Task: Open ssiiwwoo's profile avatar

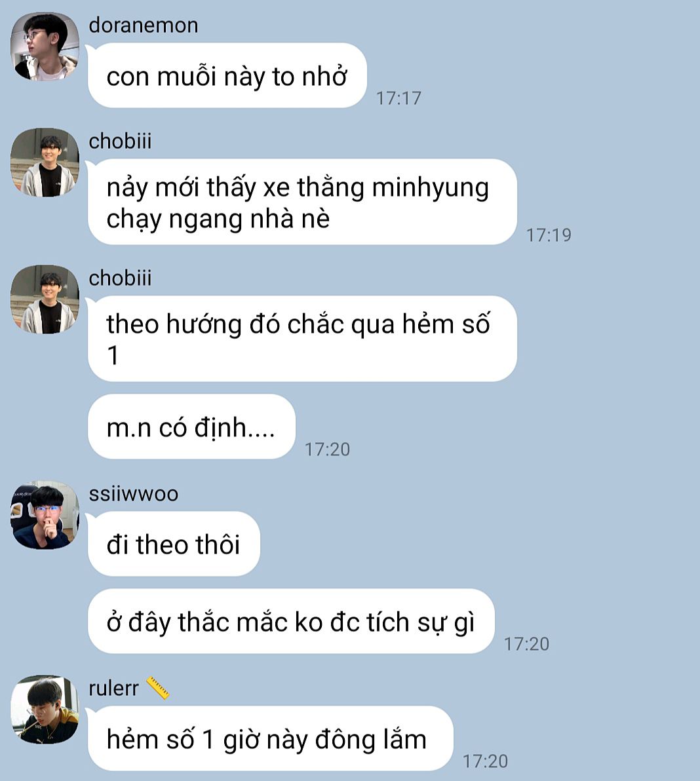Action: tap(45, 515)
